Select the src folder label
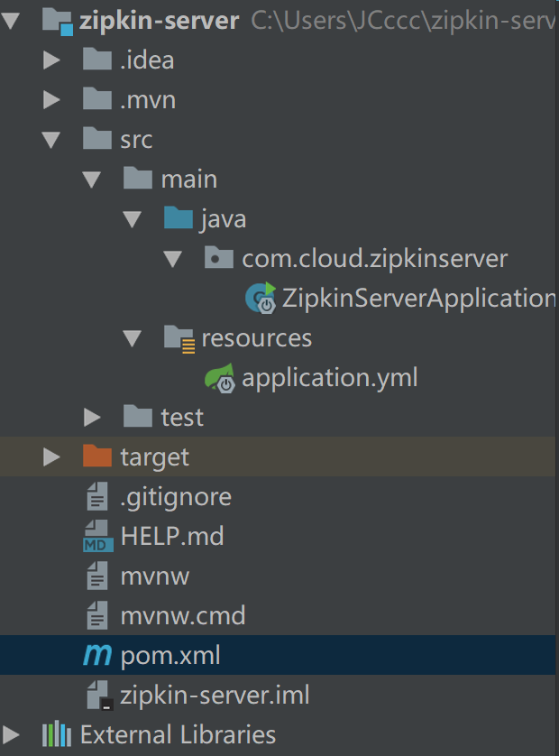Image resolution: width=559 pixels, height=756 pixels. tap(136, 140)
